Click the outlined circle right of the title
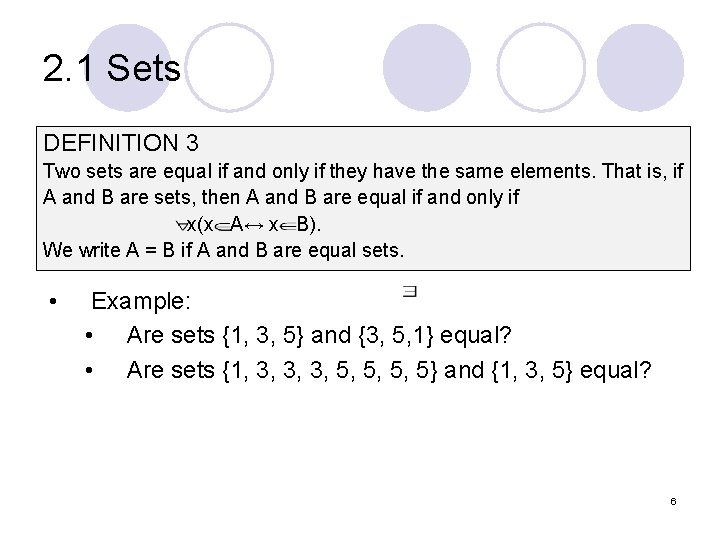The image size is (720, 540). click(x=230, y=67)
